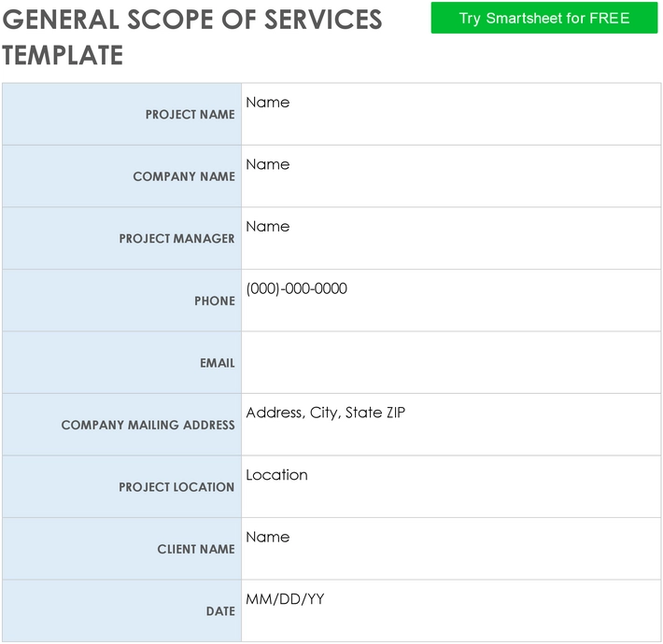Click the MM/DD/YY date field

450,610
